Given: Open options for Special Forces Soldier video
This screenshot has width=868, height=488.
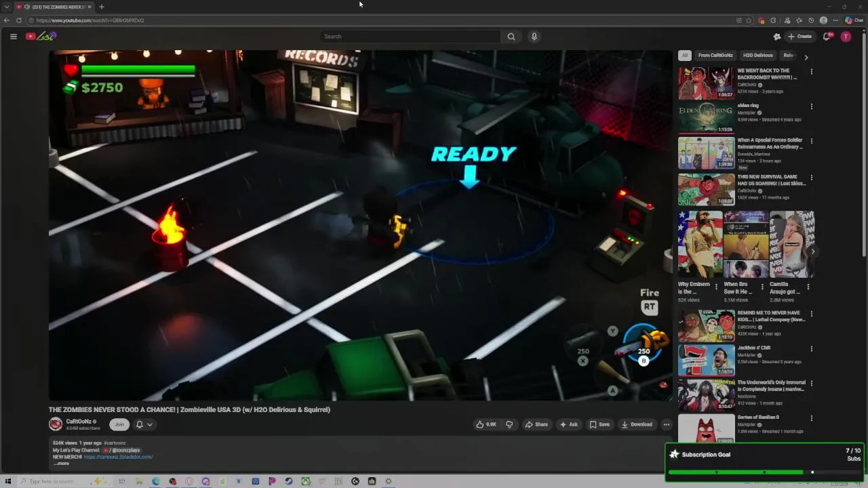Looking at the screenshot, I should coord(812,141).
